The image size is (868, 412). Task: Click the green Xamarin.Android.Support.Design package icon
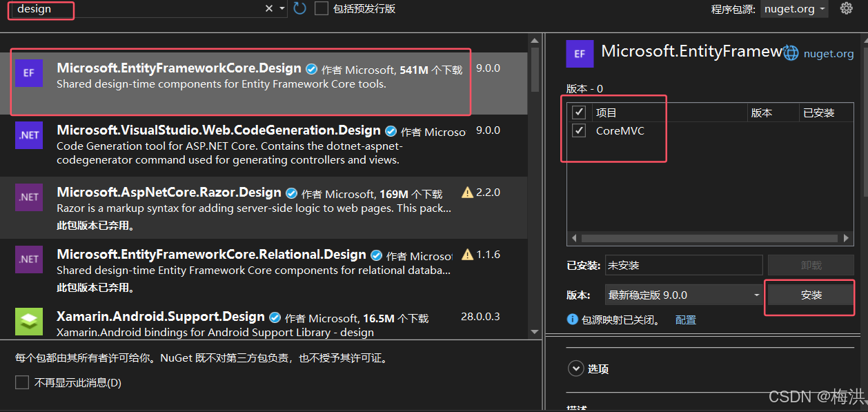pos(29,322)
